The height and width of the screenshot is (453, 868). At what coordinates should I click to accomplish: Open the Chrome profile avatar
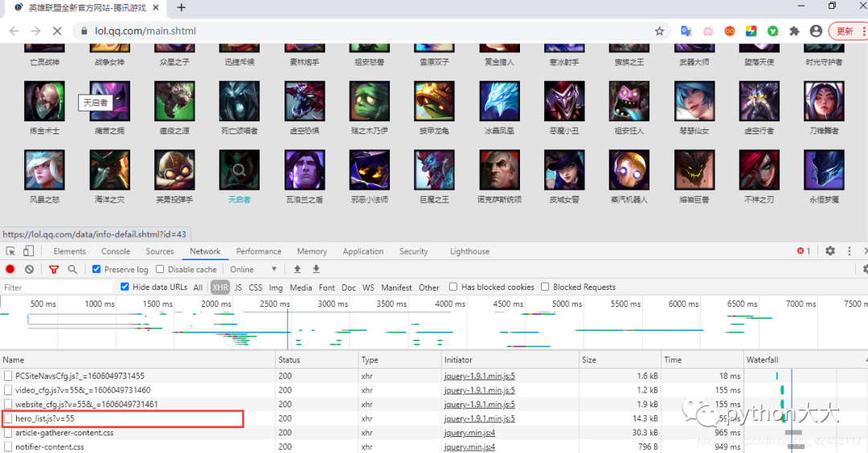pos(816,31)
